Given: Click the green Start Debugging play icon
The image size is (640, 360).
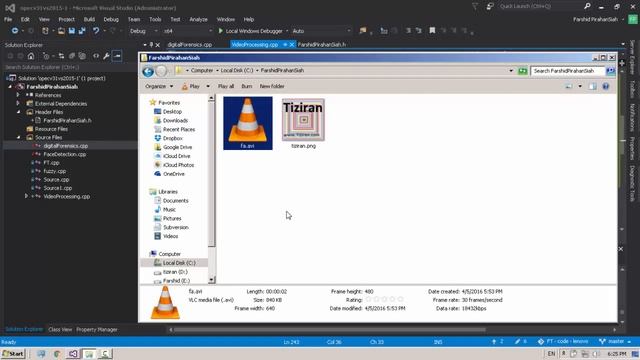Looking at the screenshot, I should 220,31.
